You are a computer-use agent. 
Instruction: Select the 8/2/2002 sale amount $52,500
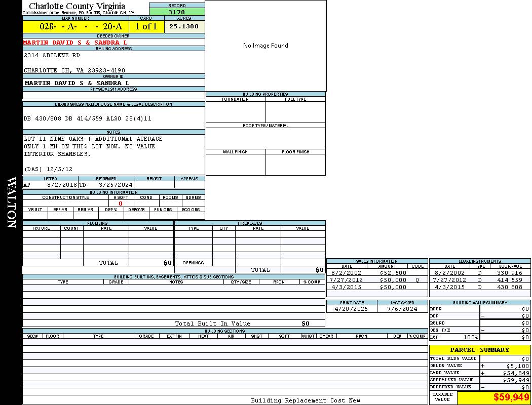(393, 273)
